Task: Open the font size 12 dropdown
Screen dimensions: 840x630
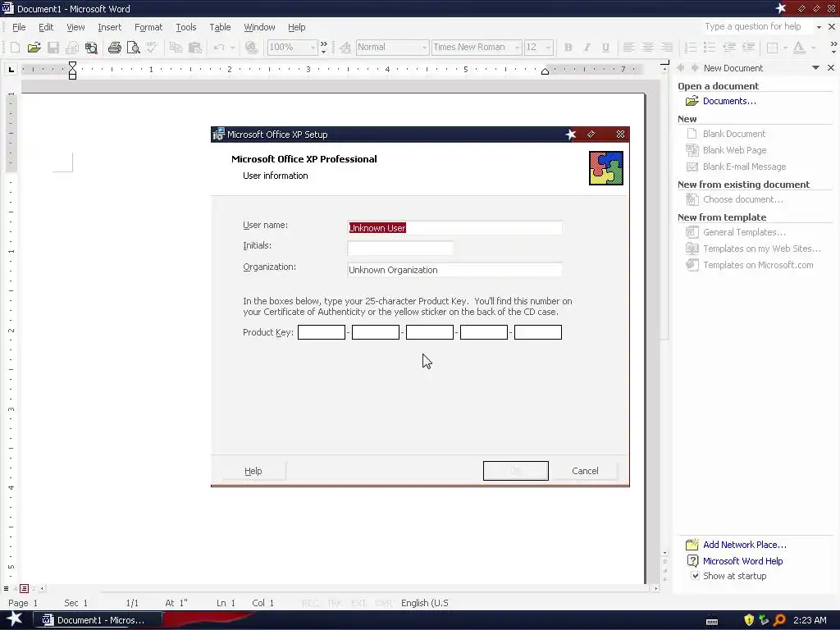Action: 548,48
